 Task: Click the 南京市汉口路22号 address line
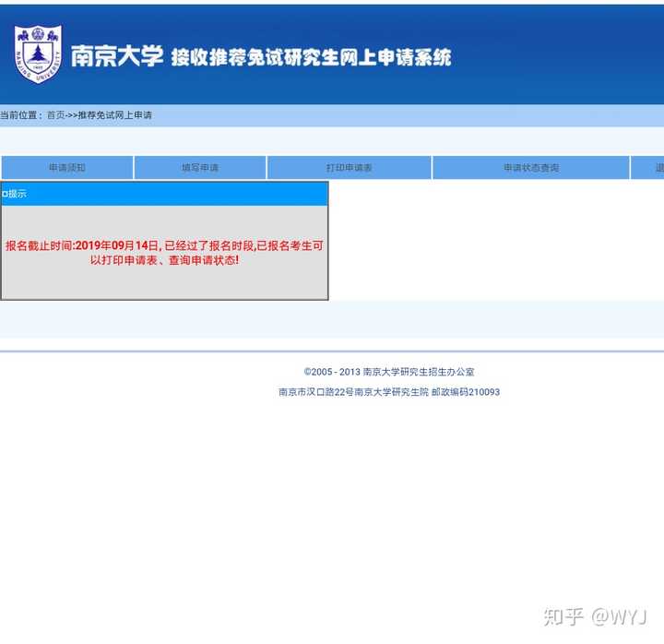[x=389, y=392]
